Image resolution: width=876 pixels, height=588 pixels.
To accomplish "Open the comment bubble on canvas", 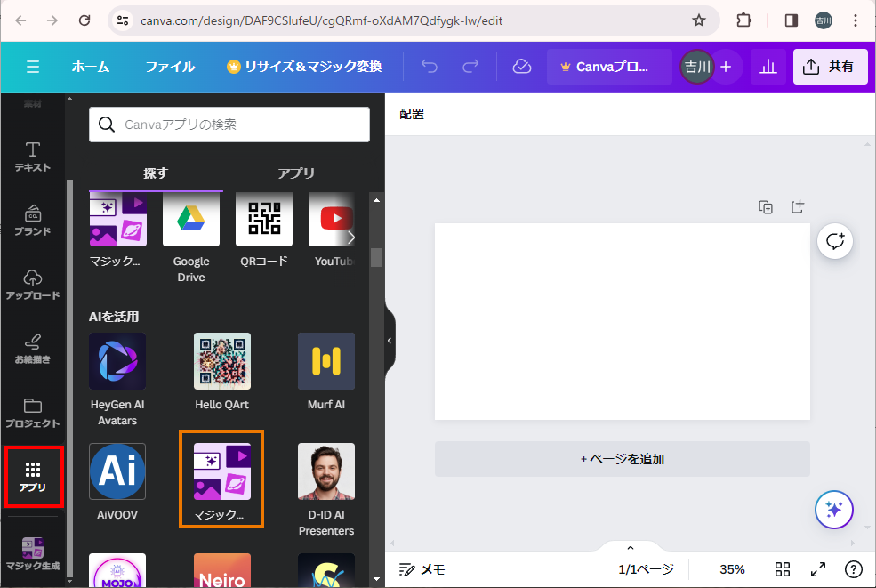I will 835,241.
